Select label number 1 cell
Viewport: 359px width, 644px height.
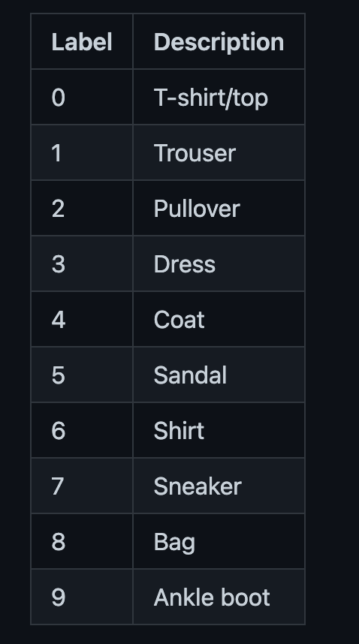(x=82, y=152)
